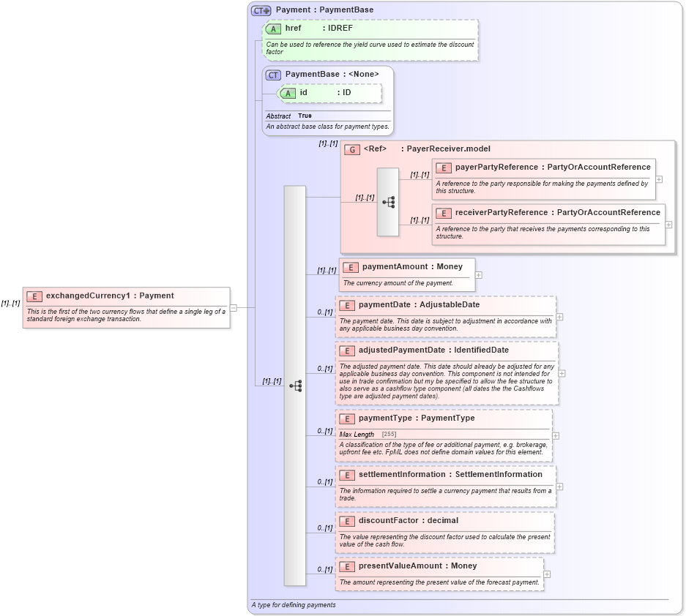
Task: Select the 'discountFactor : decimal' label
Action: coord(409,521)
